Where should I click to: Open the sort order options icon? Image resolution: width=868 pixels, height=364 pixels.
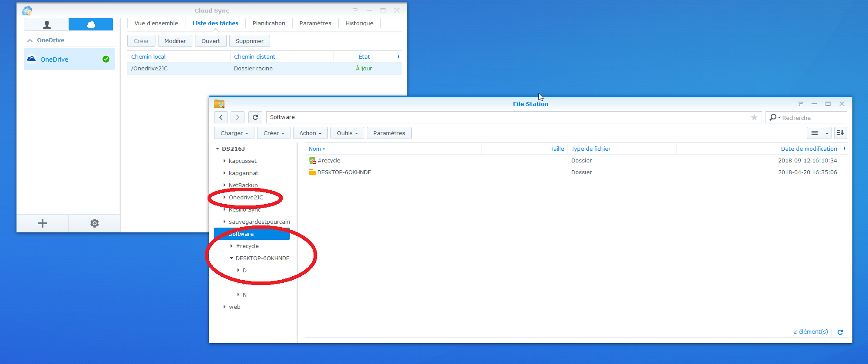(x=841, y=133)
